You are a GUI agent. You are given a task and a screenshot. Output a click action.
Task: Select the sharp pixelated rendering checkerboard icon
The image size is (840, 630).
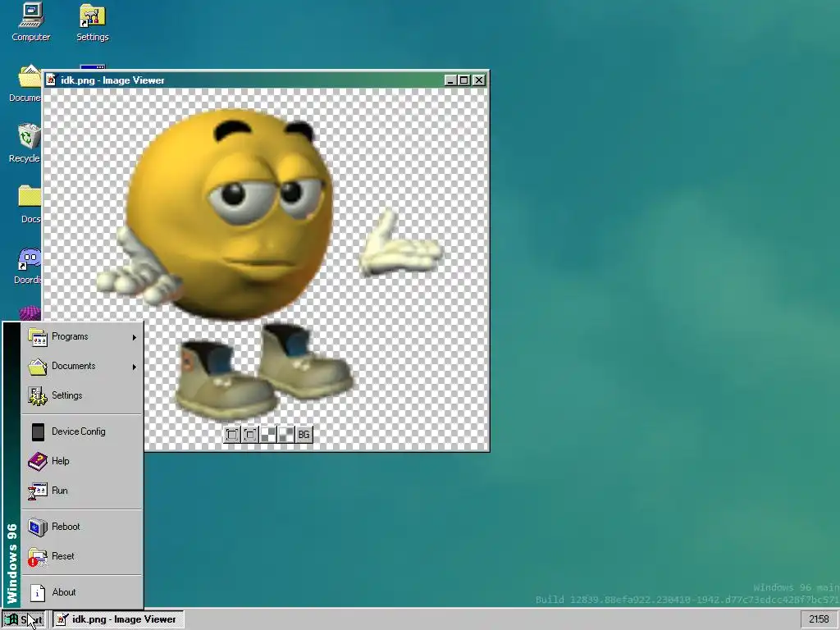[268, 435]
